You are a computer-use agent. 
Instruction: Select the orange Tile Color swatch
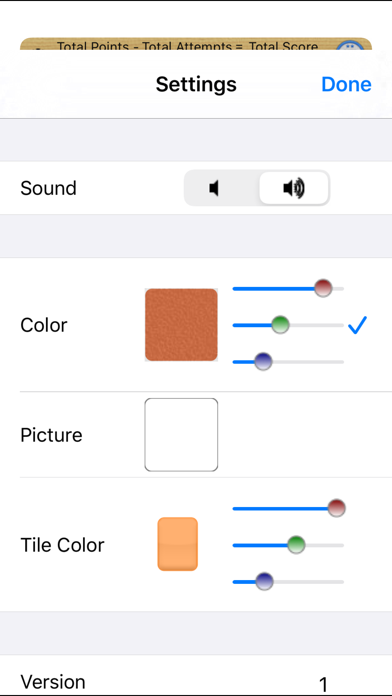[178, 544]
